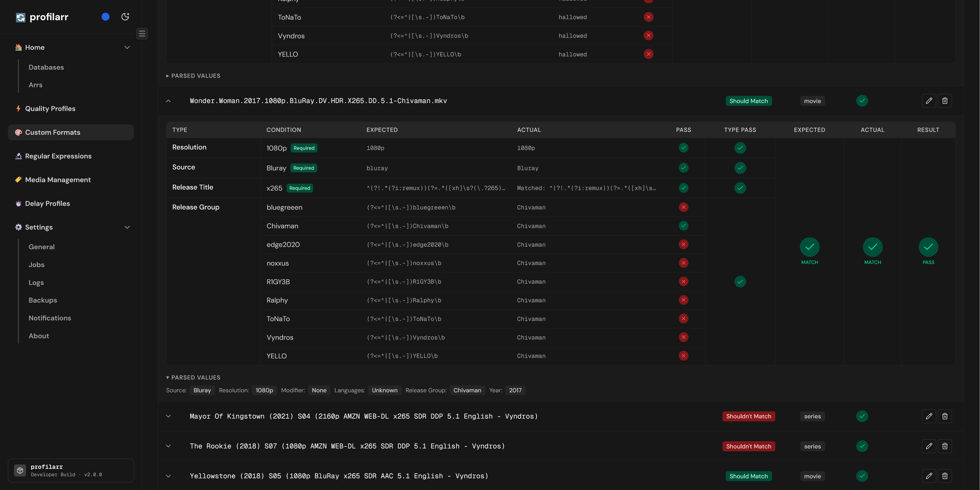Open Backups settings
Viewport: 980px width, 490px height.
pyautogui.click(x=43, y=300)
